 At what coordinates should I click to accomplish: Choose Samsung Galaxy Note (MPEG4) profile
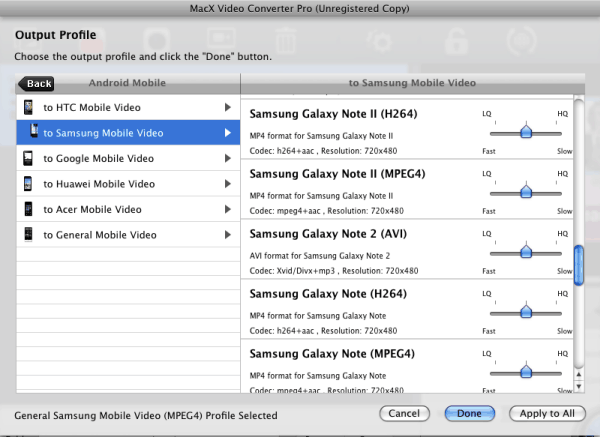(407, 367)
